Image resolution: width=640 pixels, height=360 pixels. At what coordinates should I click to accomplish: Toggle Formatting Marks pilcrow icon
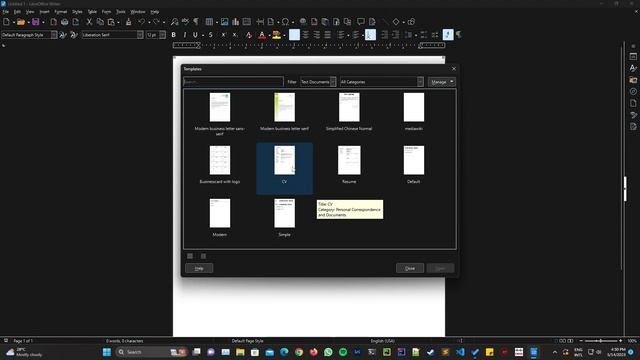(196, 22)
